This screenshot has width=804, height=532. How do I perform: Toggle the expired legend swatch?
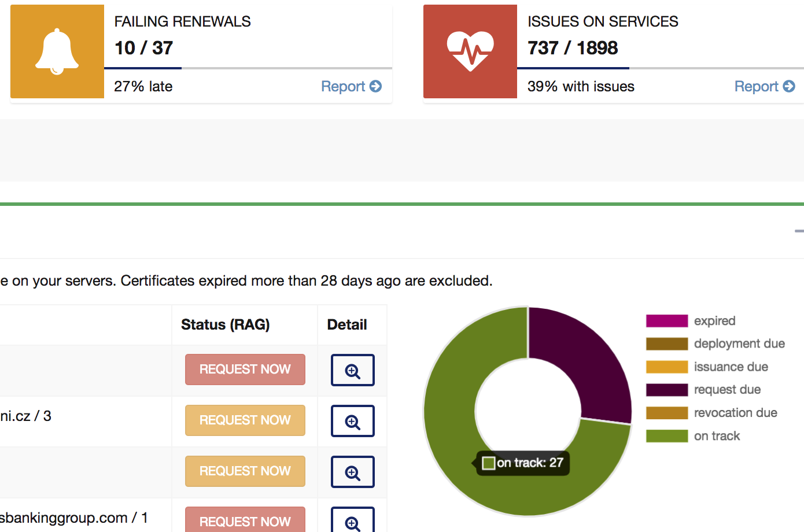tap(667, 321)
